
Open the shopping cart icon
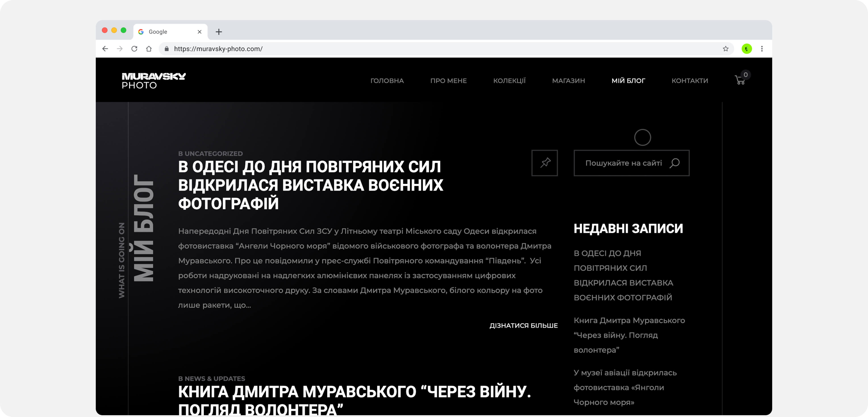740,80
